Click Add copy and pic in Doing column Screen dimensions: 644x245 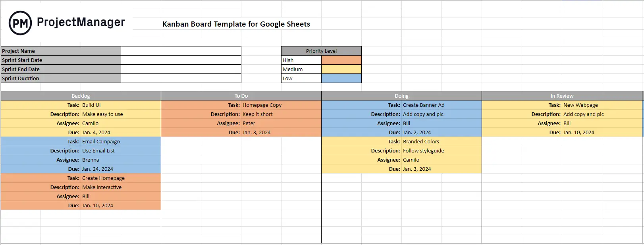coord(442,114)
